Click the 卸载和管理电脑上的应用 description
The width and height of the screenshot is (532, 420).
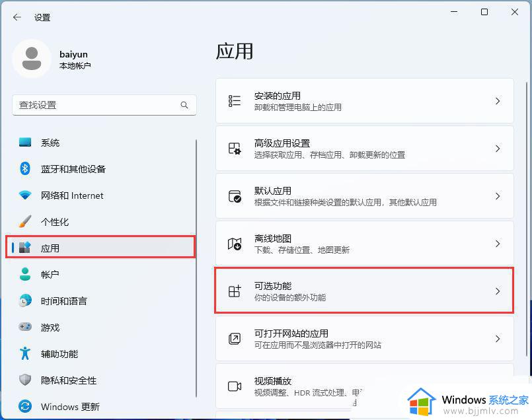point(297,108)
